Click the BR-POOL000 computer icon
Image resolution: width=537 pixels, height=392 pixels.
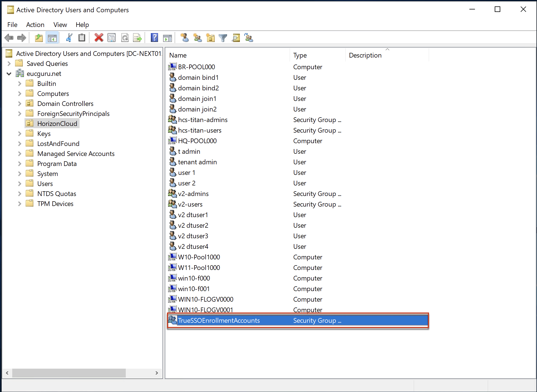[173, 66]
